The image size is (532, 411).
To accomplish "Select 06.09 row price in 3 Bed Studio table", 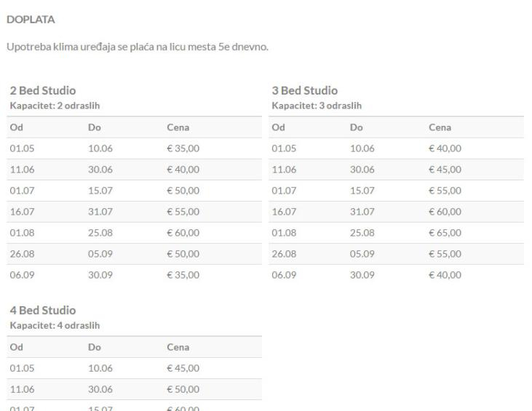I will coord(445,276).
